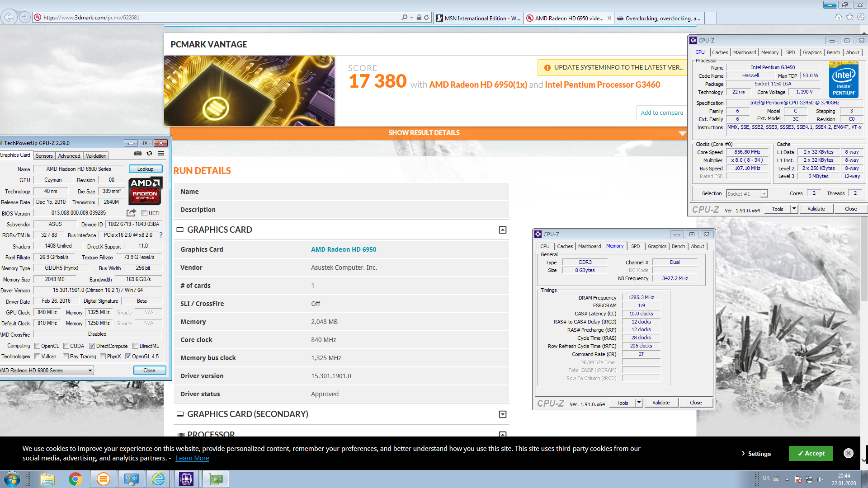Click browser forward arrow button
Screen dimensions: 868x488
point(25,17)
